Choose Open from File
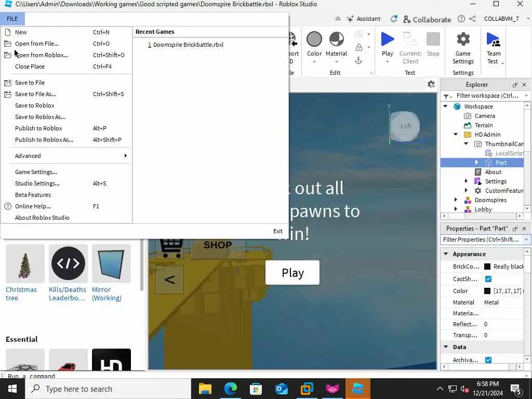 67,44
